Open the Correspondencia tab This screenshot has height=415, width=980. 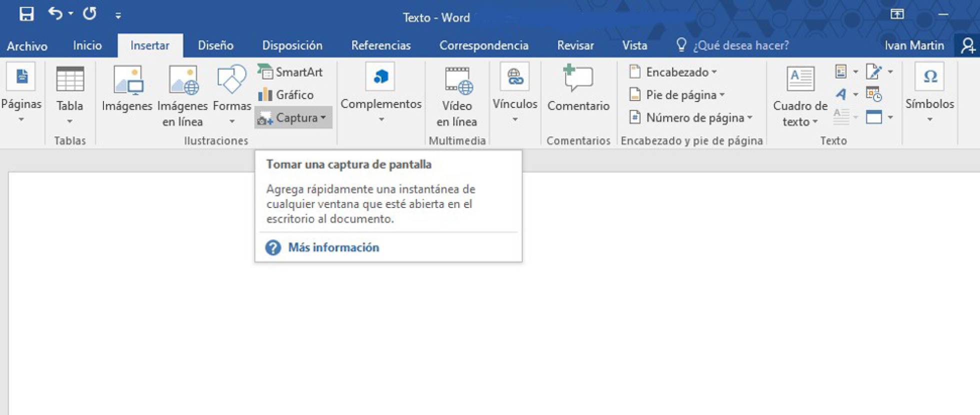(x=484, y=45)
